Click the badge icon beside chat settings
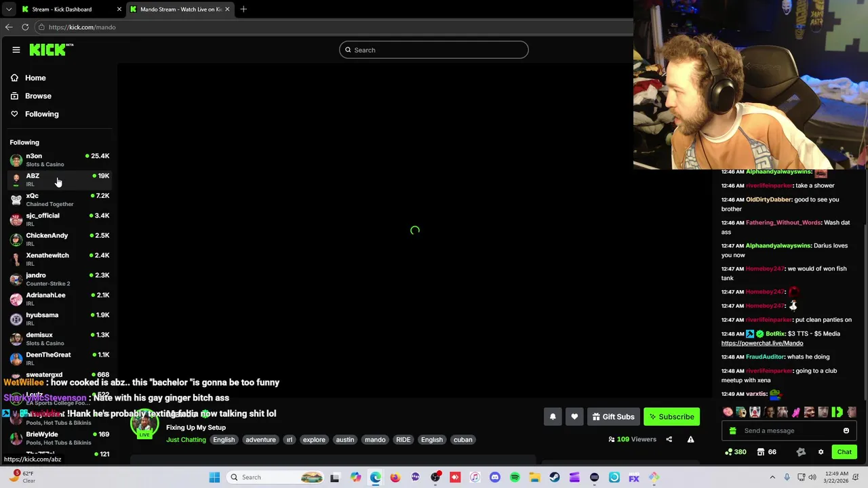This screenshot has height=488, width=868. (x=801, y=452)
